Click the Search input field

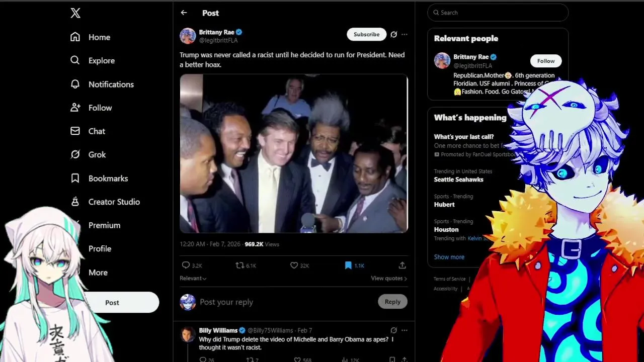[498, 13]
